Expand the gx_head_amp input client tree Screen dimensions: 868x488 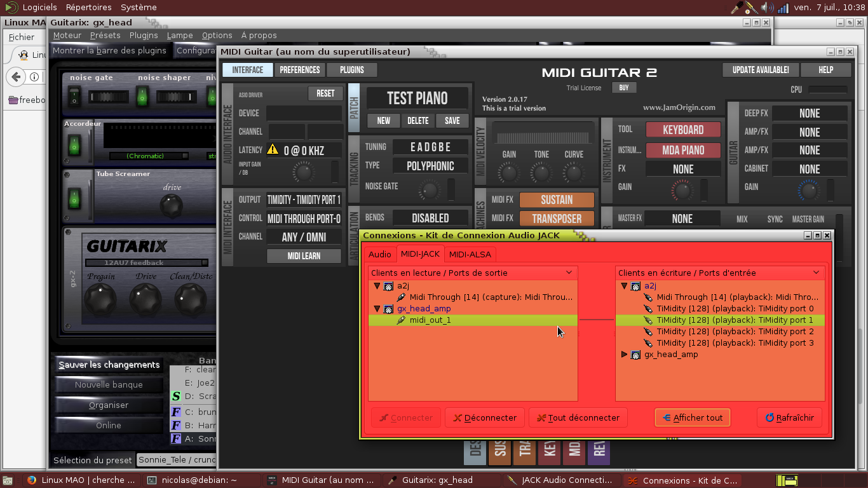point(624,355)
